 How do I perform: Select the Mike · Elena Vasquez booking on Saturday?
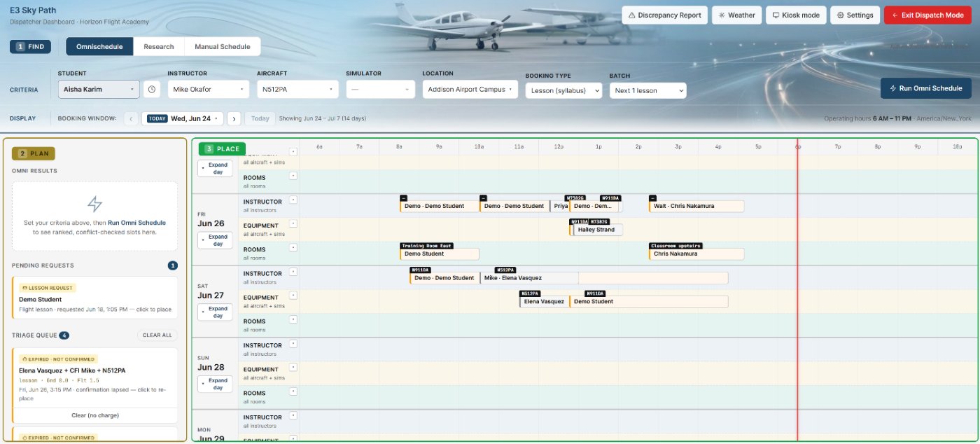pyautogui.click(x=529, y=278)
